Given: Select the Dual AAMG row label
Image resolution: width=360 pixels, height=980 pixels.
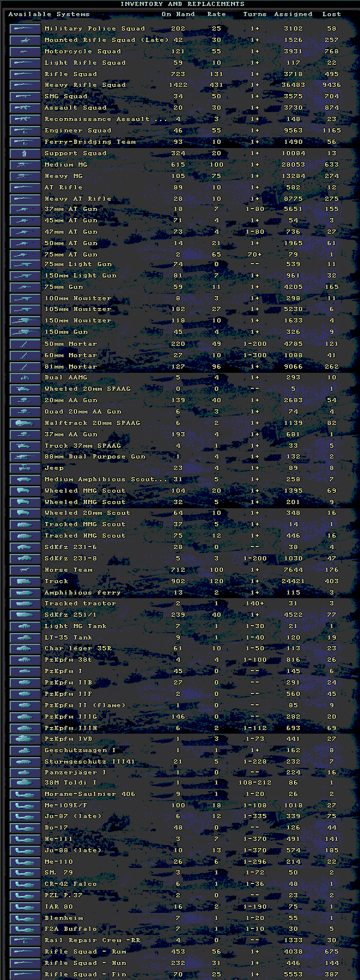Looking at the screenshot, I should click(x=66, y=378).
